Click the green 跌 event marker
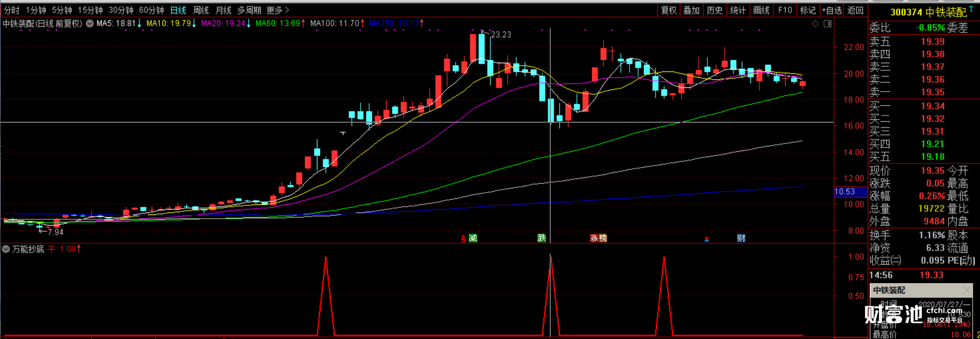980x339 pixels. (x=542, y=238)
